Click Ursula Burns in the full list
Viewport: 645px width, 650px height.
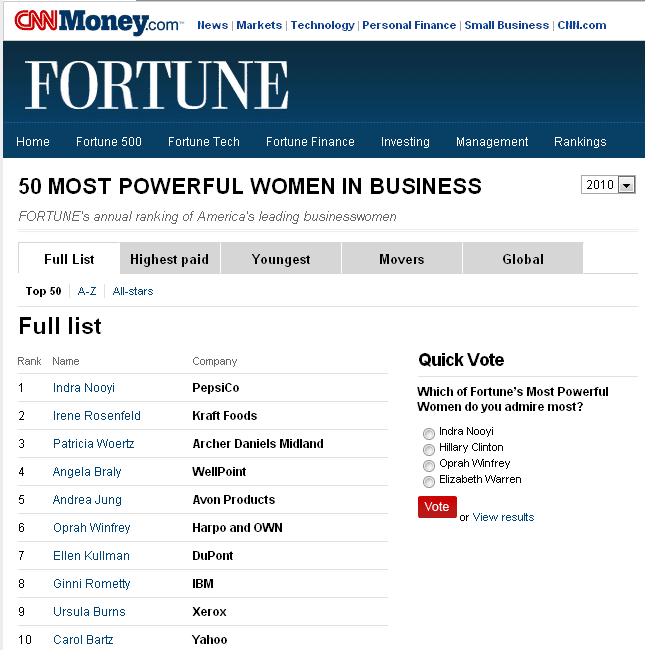pos(89,611)
